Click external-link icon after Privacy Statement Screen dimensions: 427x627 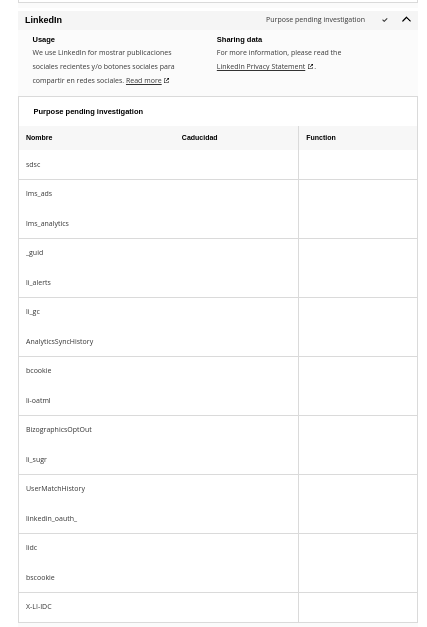point(310,66)
